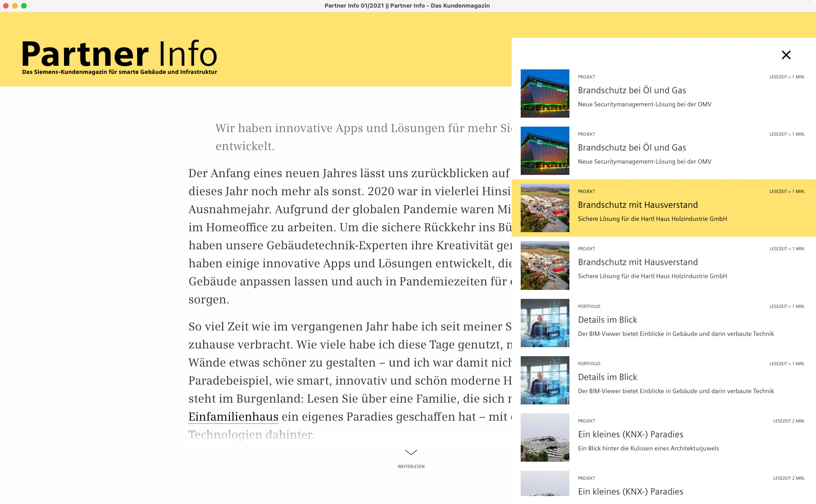Click second Details im Blick thumbnail
The image size is (816, 504).
coord(545,380)
